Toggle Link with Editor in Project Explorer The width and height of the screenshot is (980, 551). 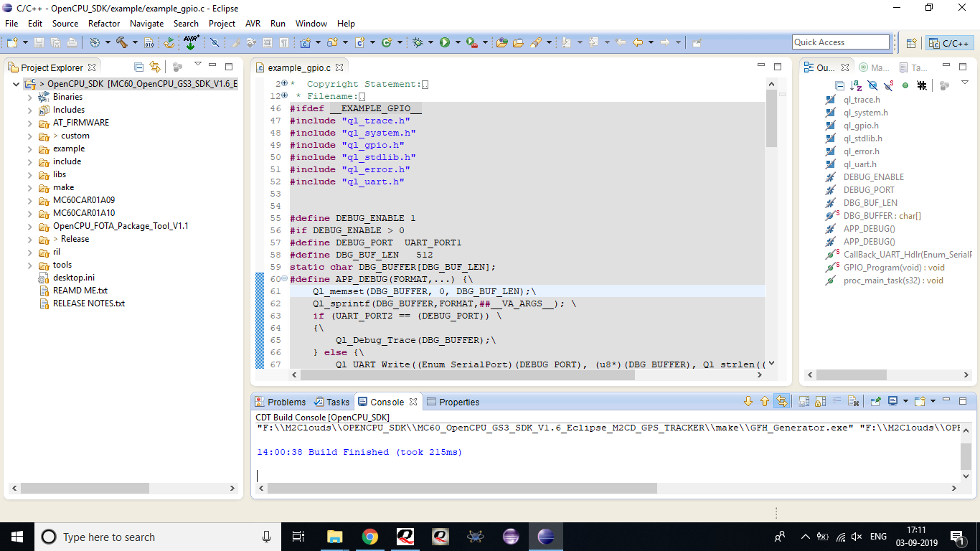(154, 67)
